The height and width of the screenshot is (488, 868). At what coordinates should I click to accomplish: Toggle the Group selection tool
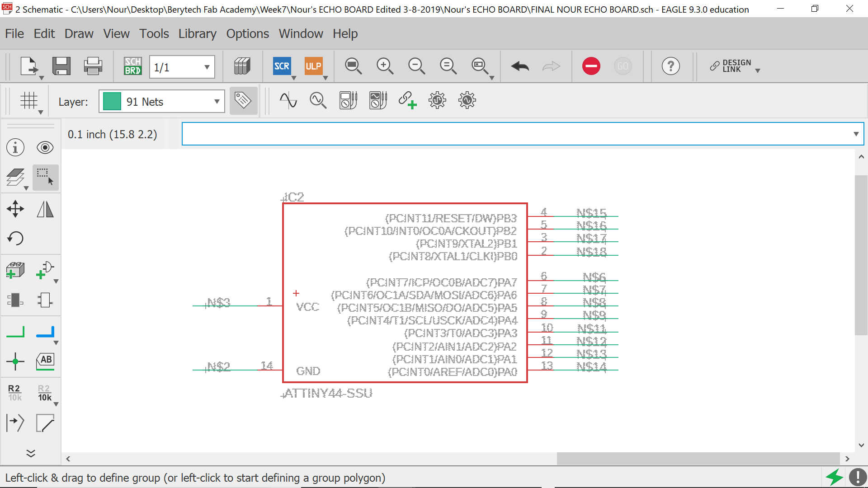coord(45,177)
